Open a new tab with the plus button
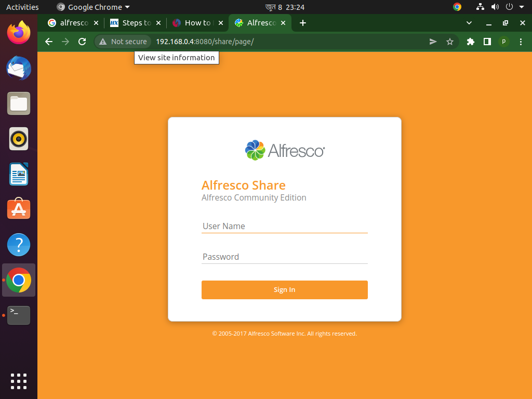The width and height of the screenshot is (532, 399). point(303,23)
